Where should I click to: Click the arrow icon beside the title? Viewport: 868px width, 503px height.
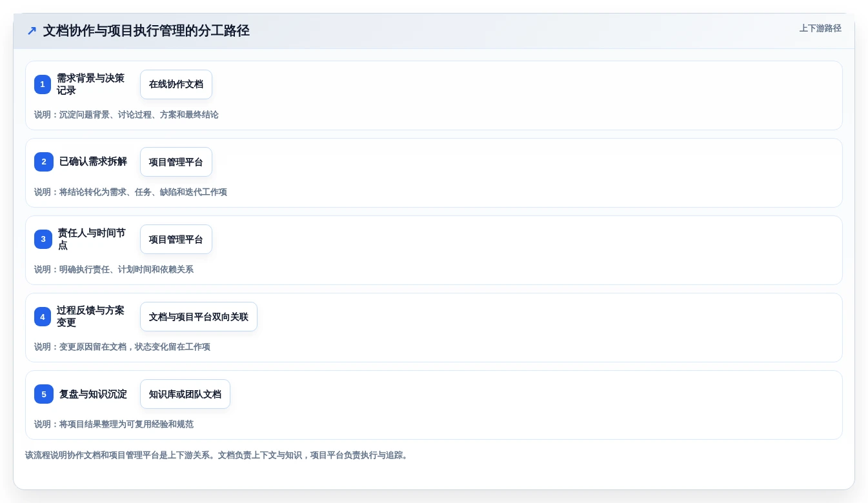coord(32,31)
